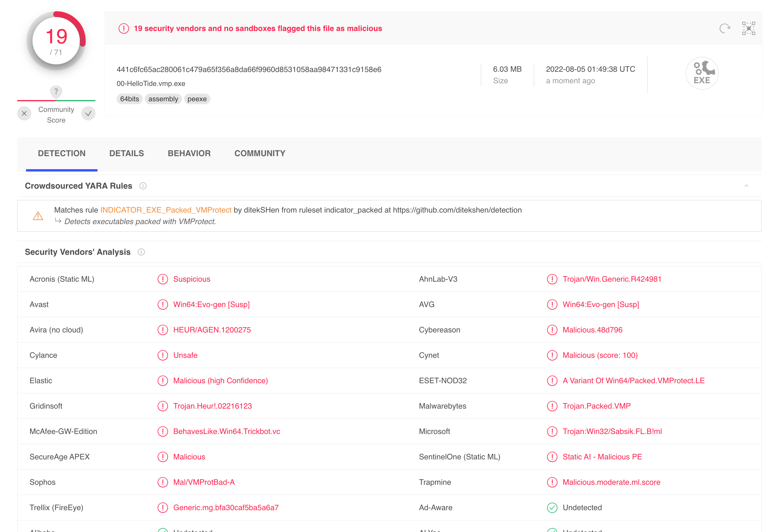773x532 pixels.
Task: Open INDICATOR_EXE_Packed_VMProtect rule link
Action: [166, 210]
